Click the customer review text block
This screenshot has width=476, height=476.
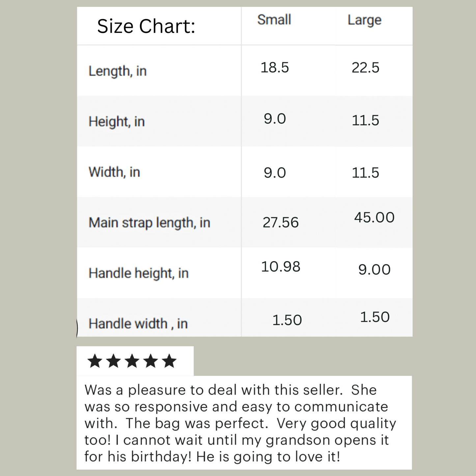(x=240, y=423)
